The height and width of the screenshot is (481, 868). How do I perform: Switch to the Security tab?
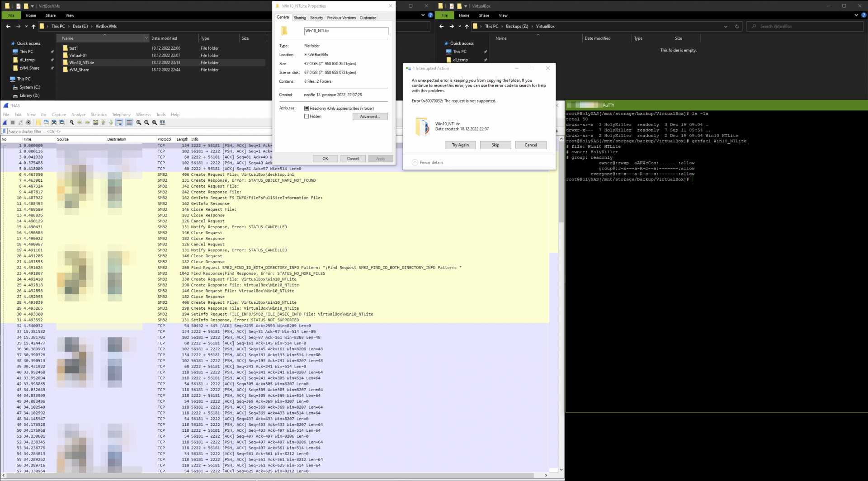pyautogui.click(x=316, y=18)
